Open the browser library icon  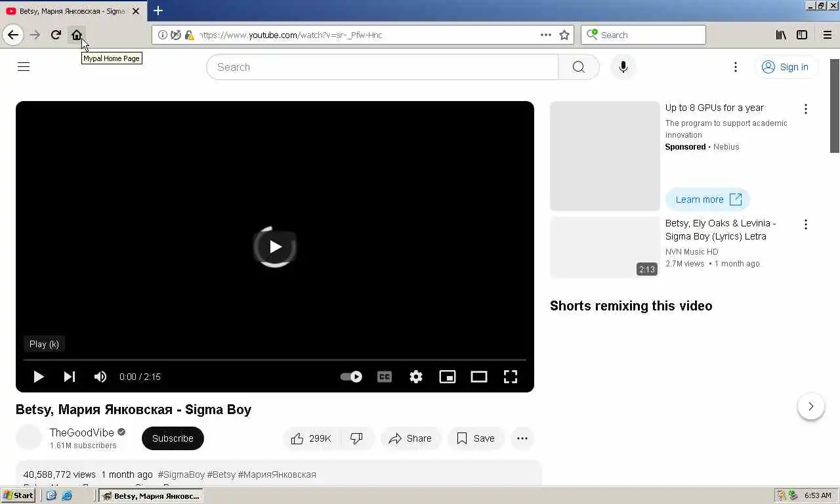(781, 35)
